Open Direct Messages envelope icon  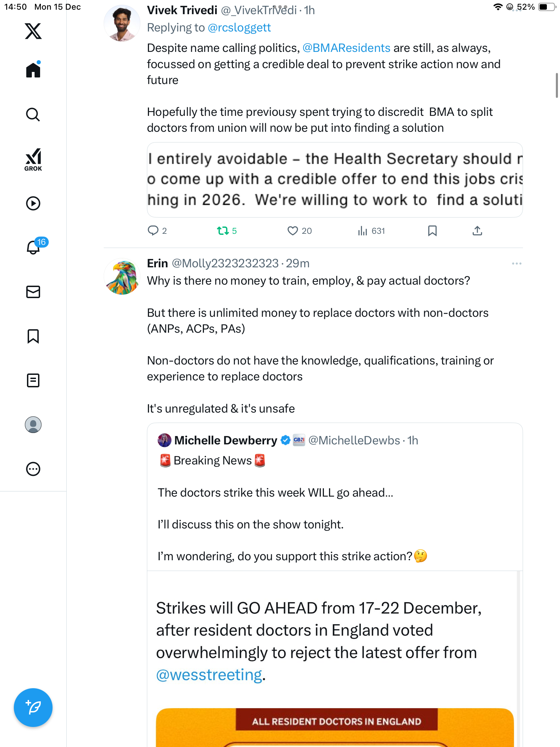pos(33,292)
